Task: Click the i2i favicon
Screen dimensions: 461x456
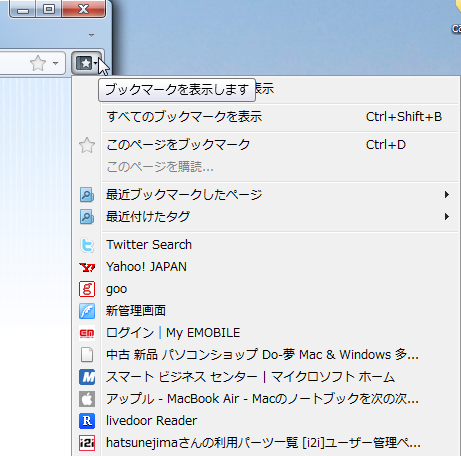Action: [x=87, y=443]
